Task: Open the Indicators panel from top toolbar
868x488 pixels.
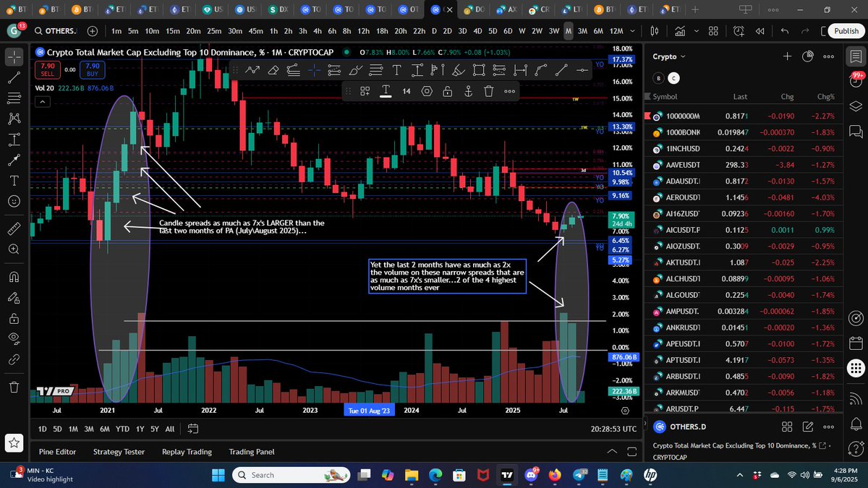Action: 681,31
